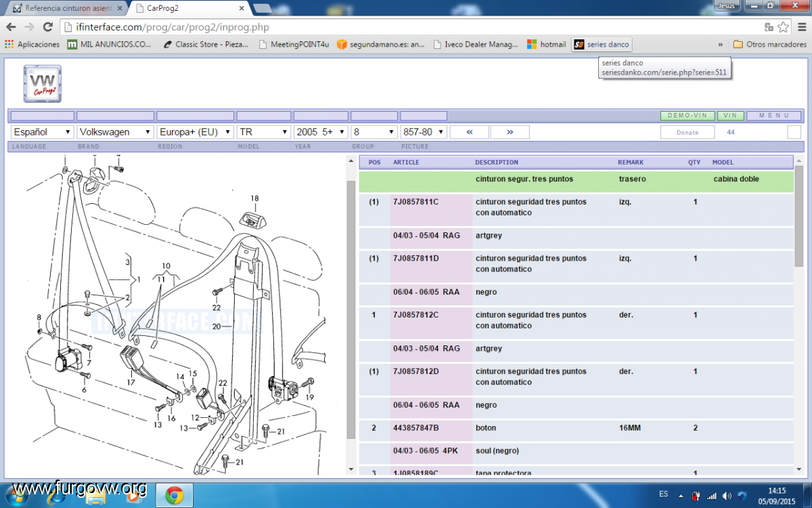Click the DESCRIPTION column header
Viewport: 812px width, 508px height.
coord(497,163)
